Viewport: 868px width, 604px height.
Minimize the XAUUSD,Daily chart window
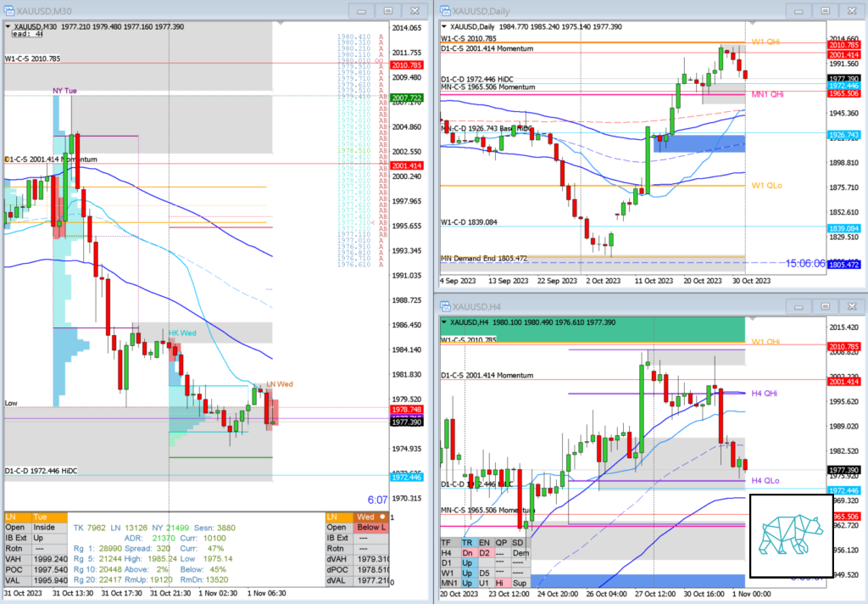click(798, 10)
